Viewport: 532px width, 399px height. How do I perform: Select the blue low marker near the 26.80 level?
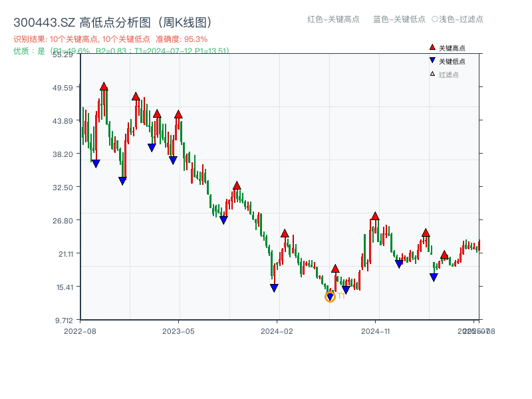point(223,220)
